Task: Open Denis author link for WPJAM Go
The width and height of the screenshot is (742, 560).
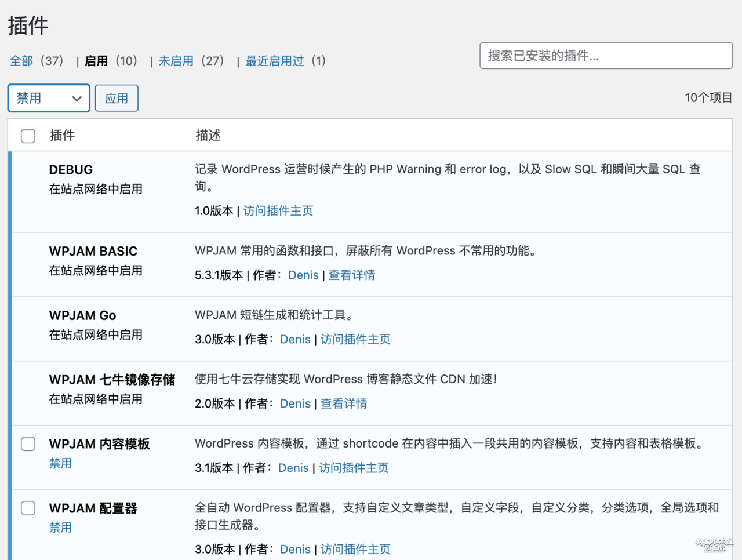Action: coord(295,339)
